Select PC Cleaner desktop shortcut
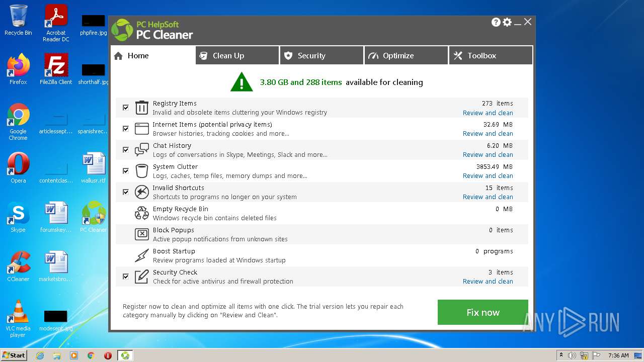 (94, 217)
